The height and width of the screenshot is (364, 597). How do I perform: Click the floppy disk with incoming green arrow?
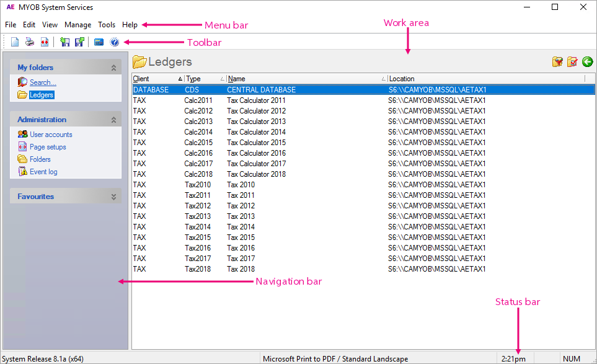tap(64, 42)
